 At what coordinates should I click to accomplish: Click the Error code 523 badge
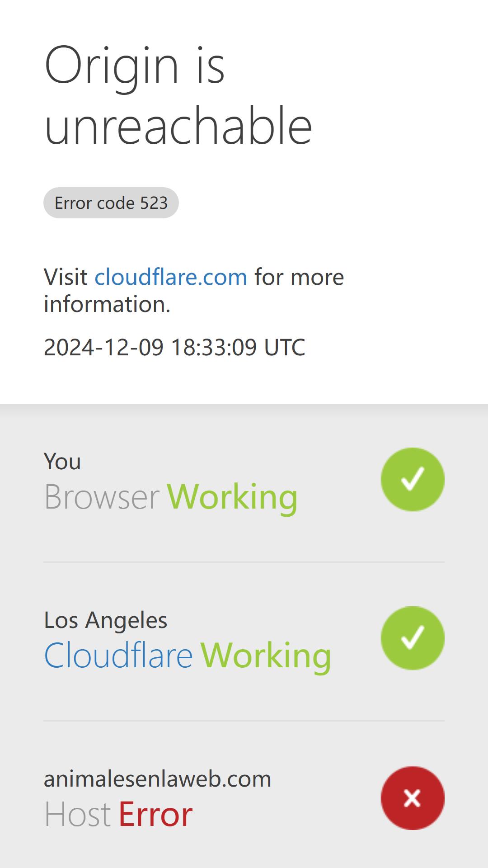(x=111, y=203)
